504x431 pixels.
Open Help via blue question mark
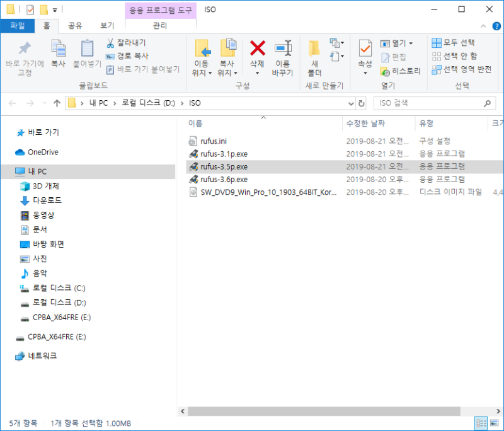point(496,26)
